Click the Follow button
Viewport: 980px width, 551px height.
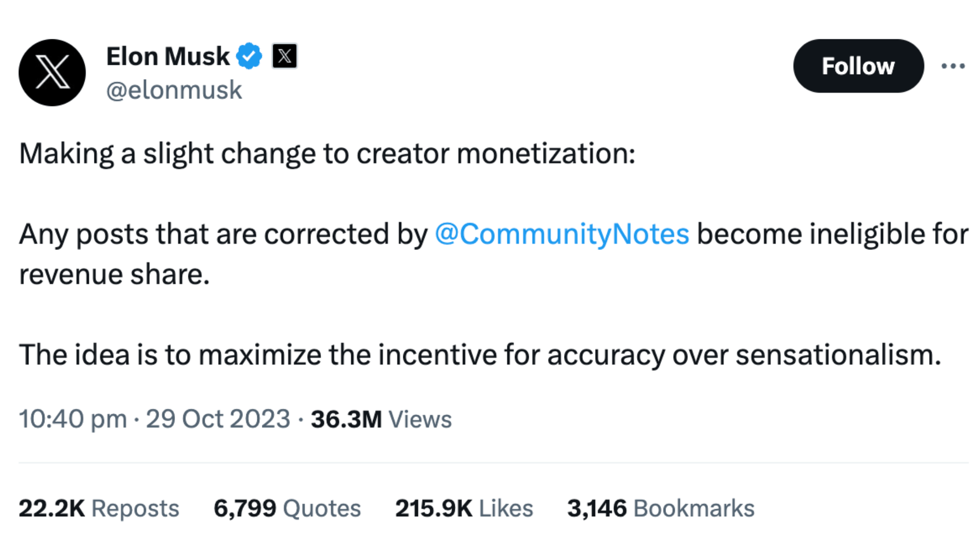tap(858, 66)
